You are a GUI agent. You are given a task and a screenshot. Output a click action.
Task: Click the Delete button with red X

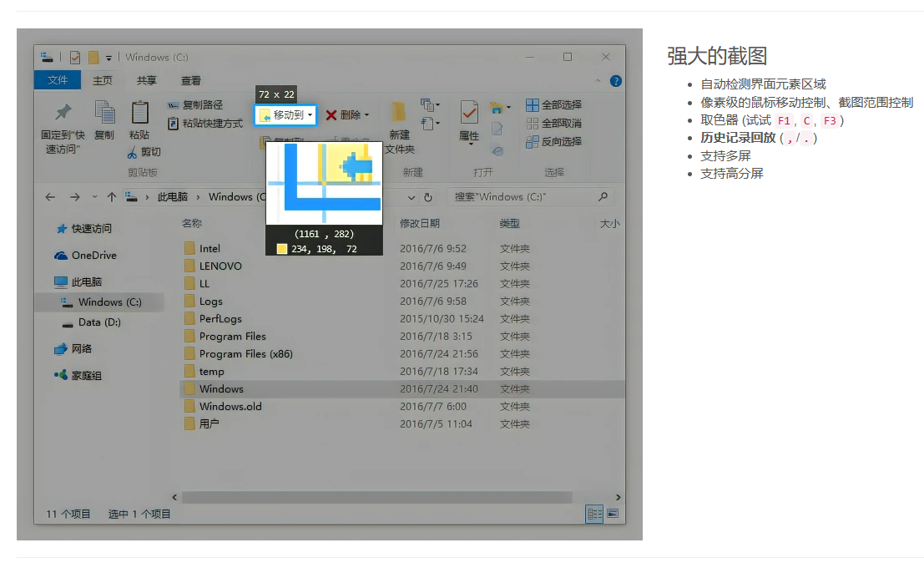(347, 115)
